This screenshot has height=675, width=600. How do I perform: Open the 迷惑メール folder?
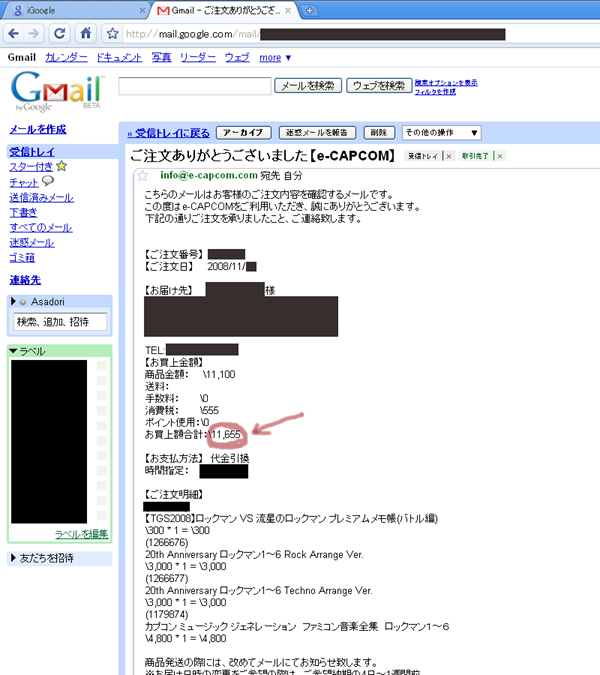pos(32,242)
